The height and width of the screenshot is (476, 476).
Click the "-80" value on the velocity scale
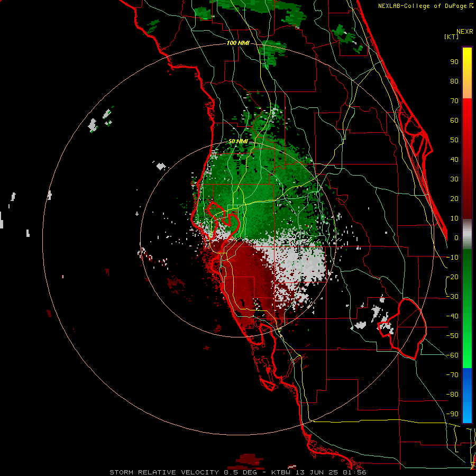[452, 395]
